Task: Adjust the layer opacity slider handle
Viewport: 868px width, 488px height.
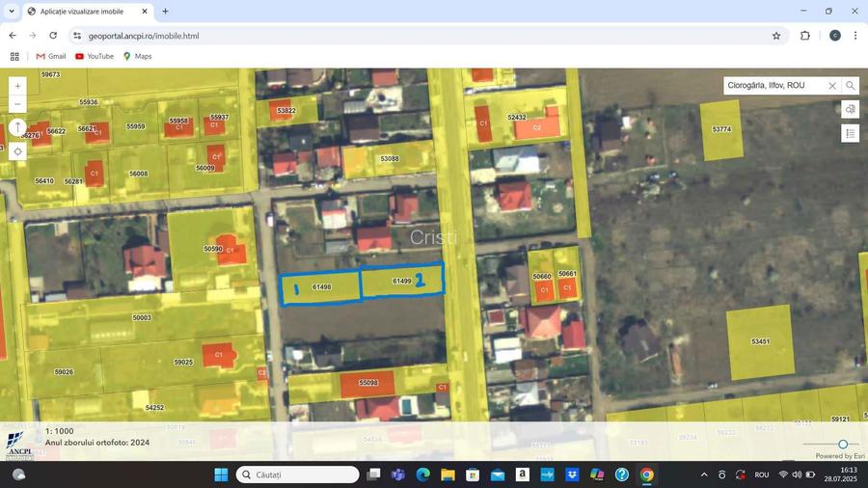Action: coord(843,445)
